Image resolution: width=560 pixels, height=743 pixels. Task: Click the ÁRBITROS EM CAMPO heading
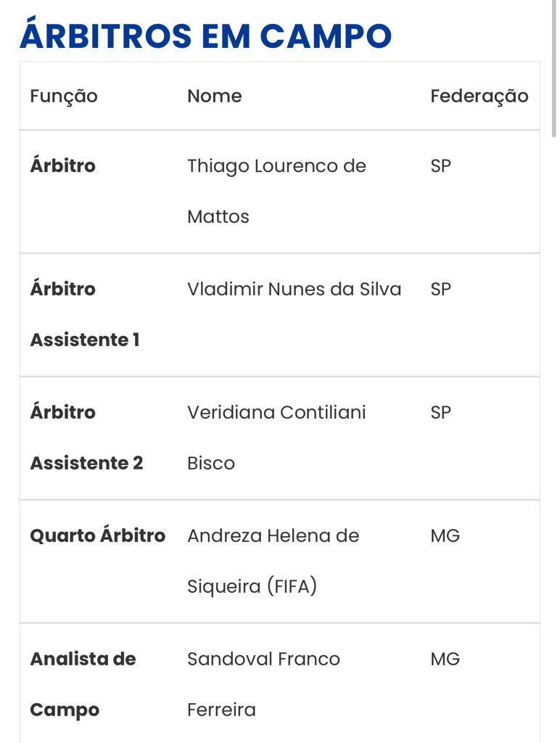tap(205, 34)
